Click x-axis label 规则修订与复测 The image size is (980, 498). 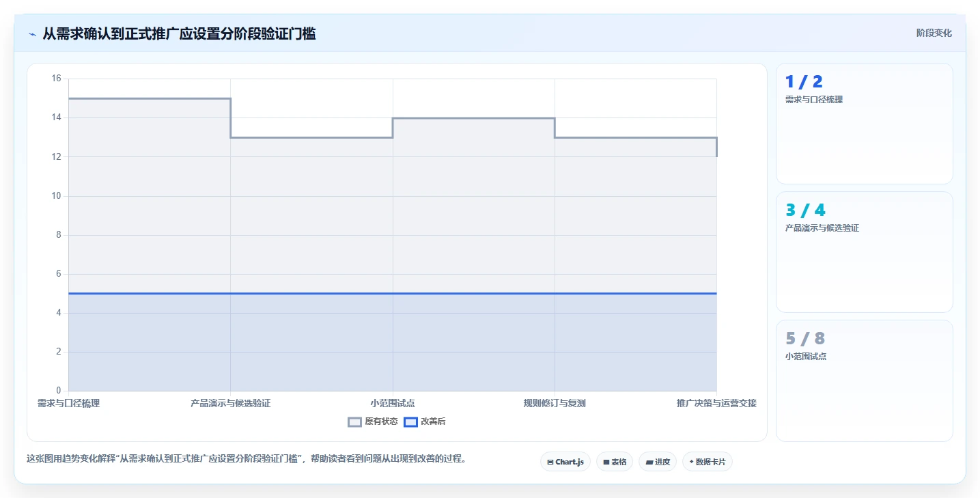[555, 403]
